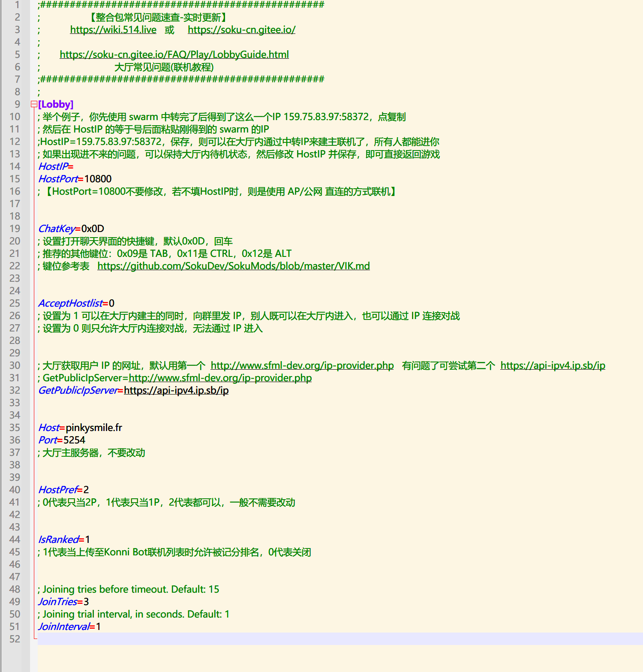
Task: Collapse the [Lobby] section fold marker
Action: (x=34, y=104)
